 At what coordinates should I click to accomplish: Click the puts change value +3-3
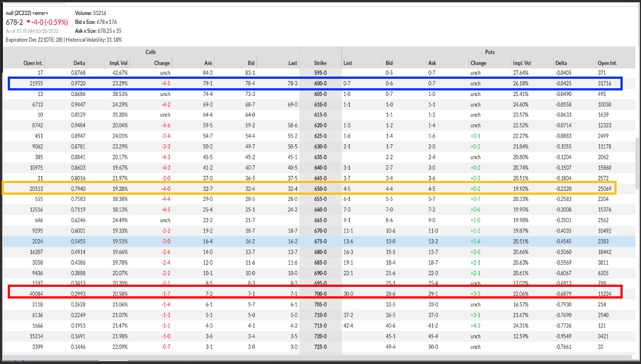476,294
